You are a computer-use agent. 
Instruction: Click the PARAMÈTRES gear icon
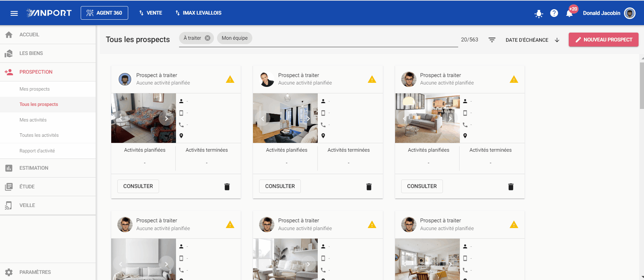(9, 272)
